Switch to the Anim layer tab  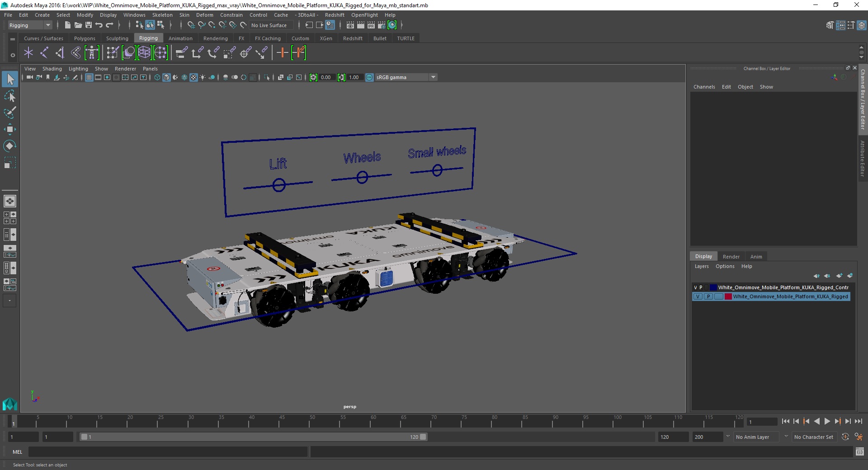756,256
